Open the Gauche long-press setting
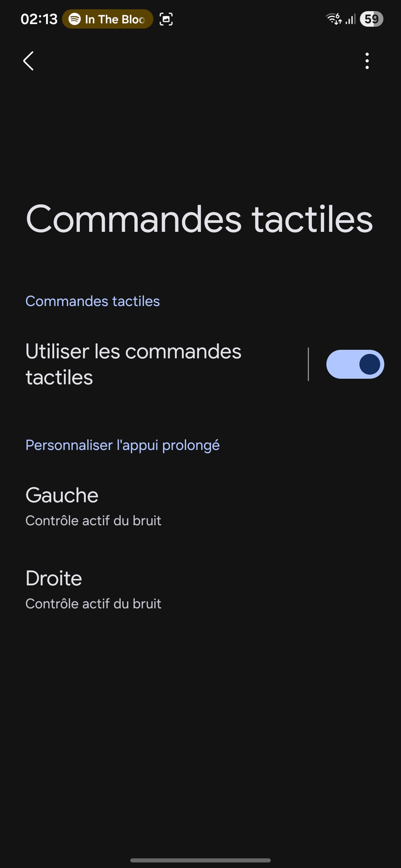The height and width of the screenshot is (868, 401). [x=62, y=495]
